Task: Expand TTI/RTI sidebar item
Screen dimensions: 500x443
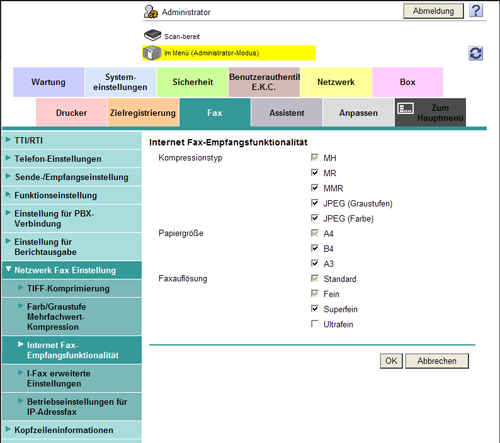Action: [72, 141]
